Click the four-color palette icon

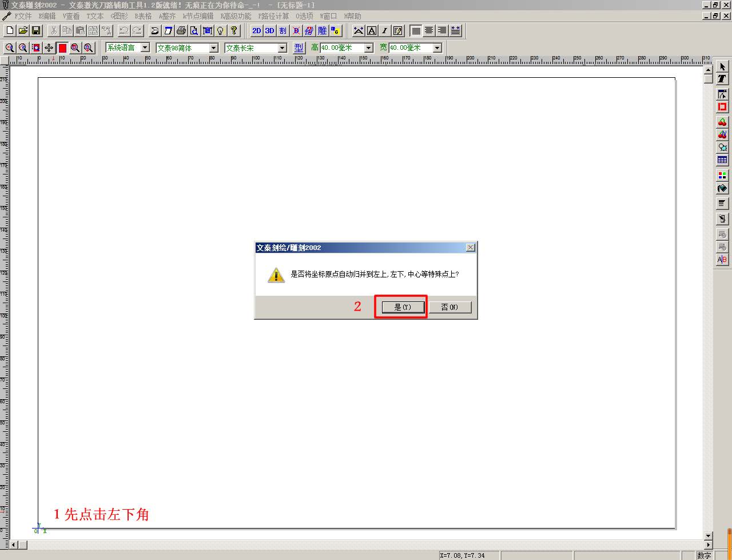click(x=722, y=175)
